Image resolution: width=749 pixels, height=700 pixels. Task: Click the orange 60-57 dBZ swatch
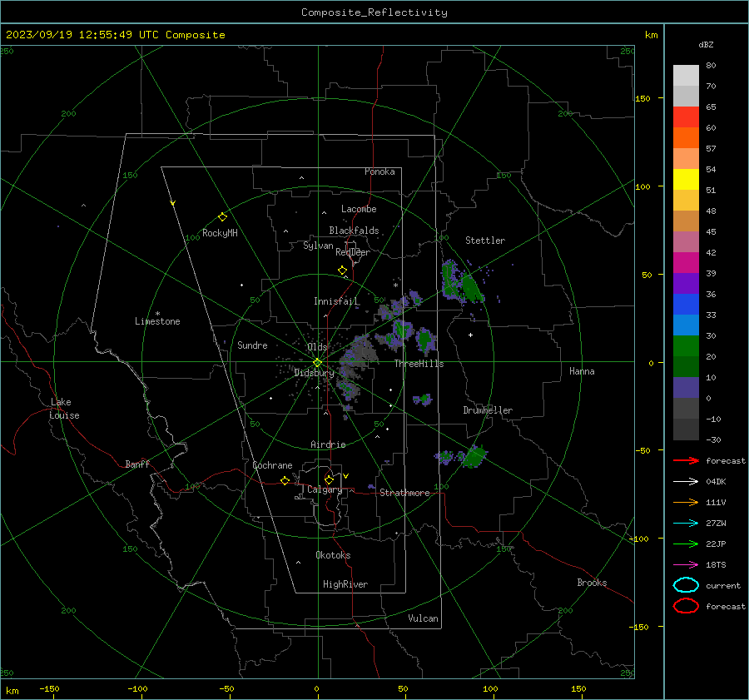click(x=686, y=138)
